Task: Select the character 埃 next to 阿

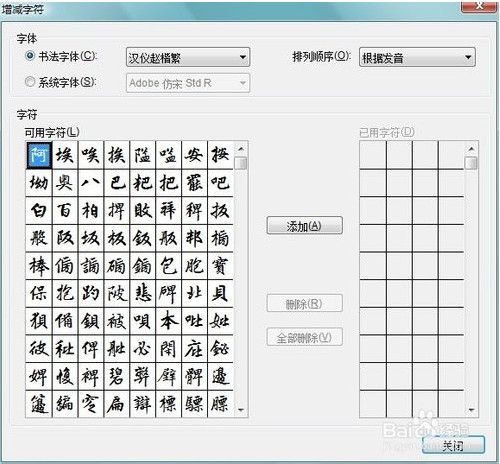Action: [x=65, y=155]
